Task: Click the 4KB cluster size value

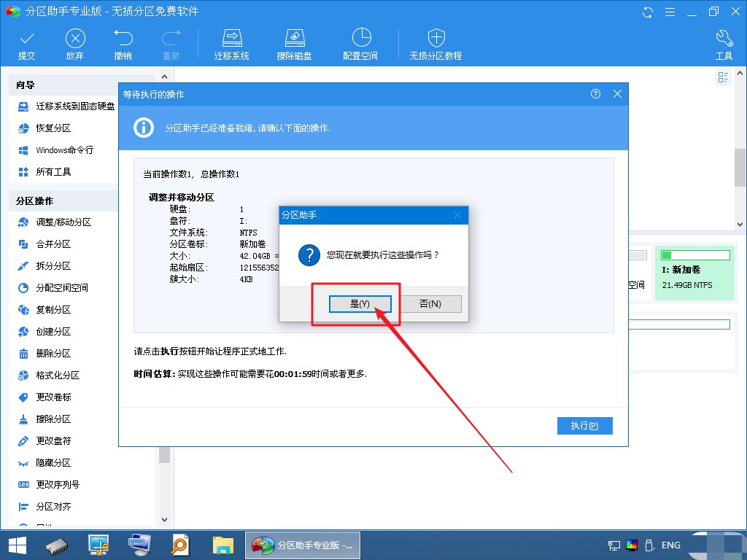Action: point(246,279)
